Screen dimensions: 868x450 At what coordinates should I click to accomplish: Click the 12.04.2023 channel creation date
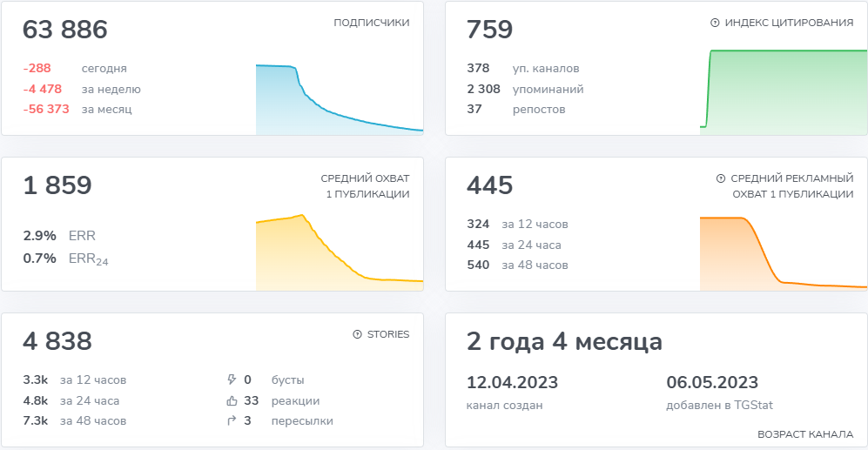(x=512, y=383)
